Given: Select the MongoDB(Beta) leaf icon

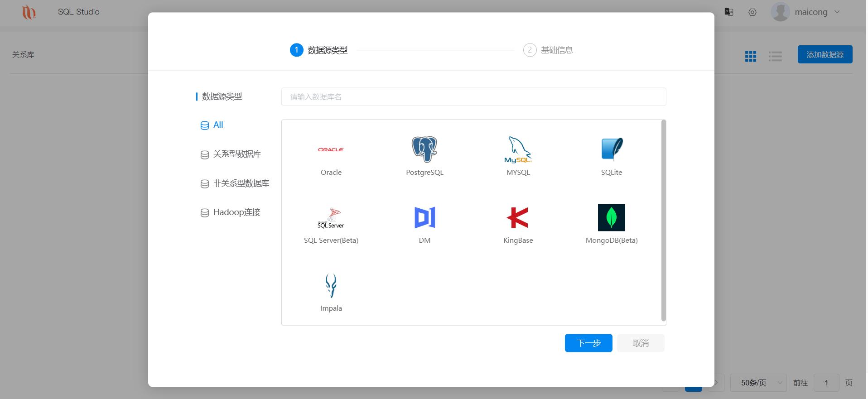Looking at the screenshot, I should [612, 217].
